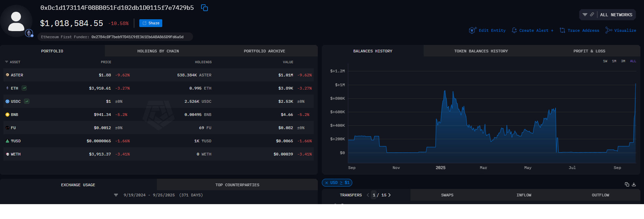Copy transfers using the copy icon

pyautogui.click(x=627, y=184)
